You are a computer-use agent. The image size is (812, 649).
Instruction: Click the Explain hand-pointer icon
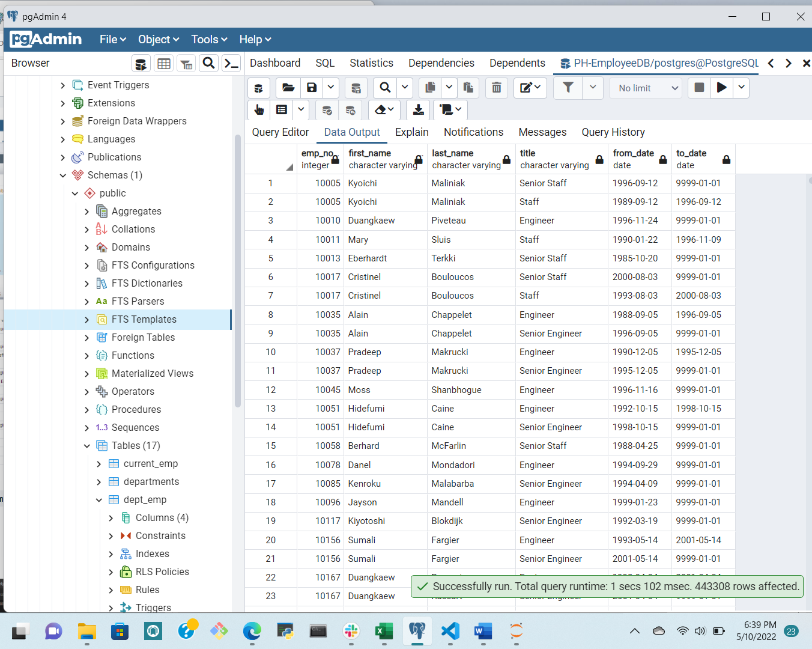259,109
